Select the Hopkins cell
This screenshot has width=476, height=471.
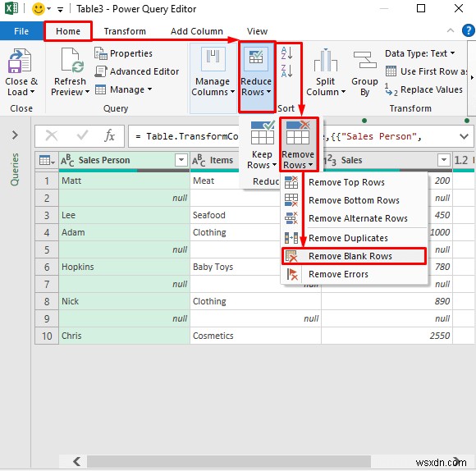pos(124,267)
